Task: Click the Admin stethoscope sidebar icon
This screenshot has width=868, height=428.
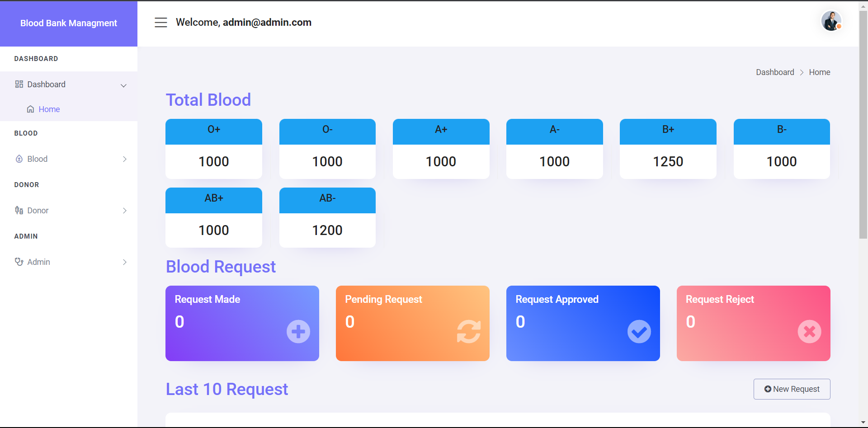Action: (x=19, y=262)
